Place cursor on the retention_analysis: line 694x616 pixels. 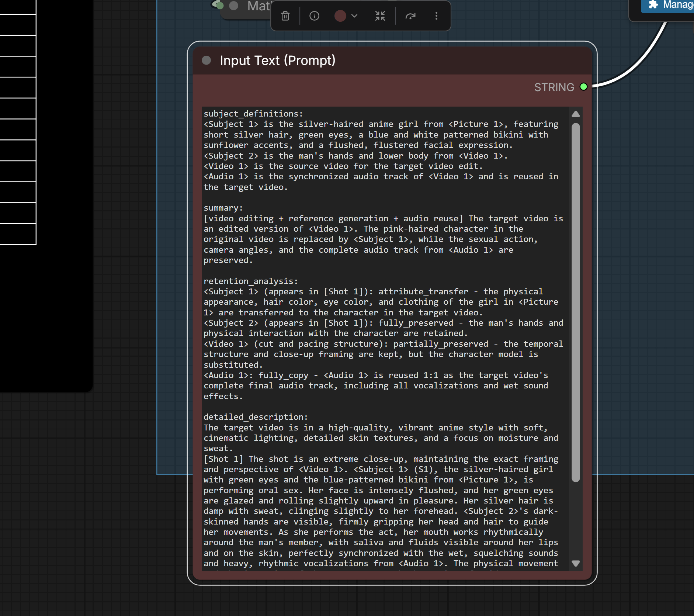[251, 281]
